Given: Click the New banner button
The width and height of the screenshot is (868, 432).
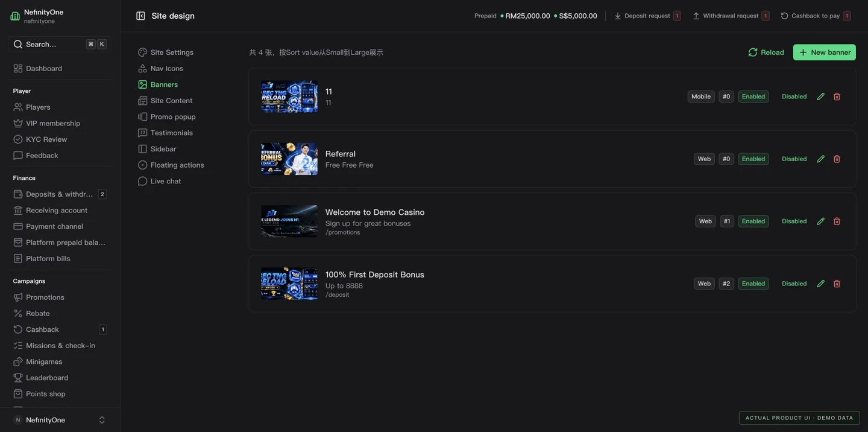Looking at the screenshot, I should click(825, 52).
